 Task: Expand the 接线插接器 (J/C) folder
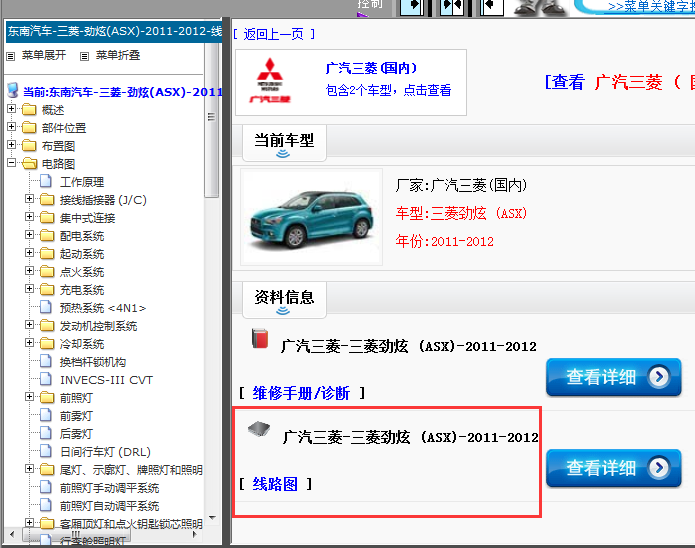29,199
